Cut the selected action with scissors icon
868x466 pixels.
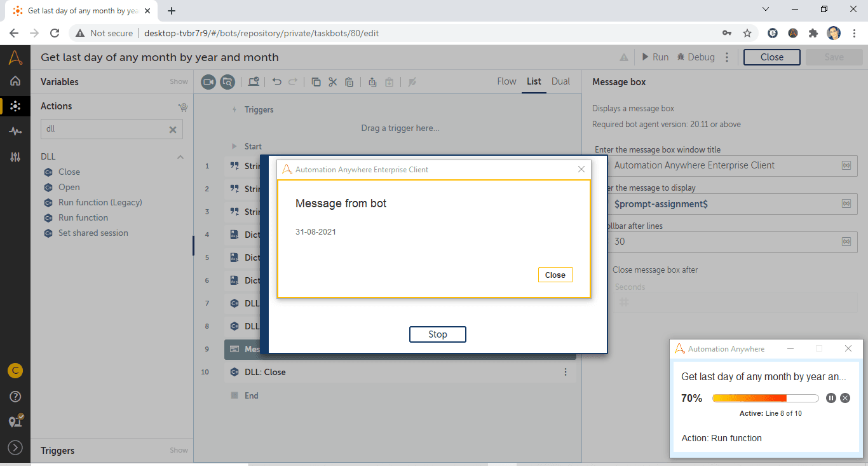(332, 81)
